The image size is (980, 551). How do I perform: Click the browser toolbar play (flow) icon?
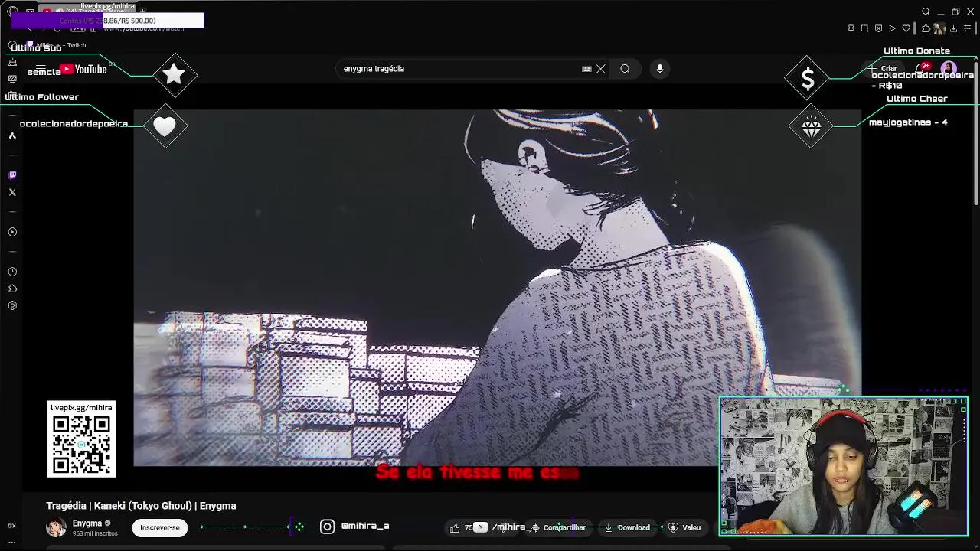(892, 28)
